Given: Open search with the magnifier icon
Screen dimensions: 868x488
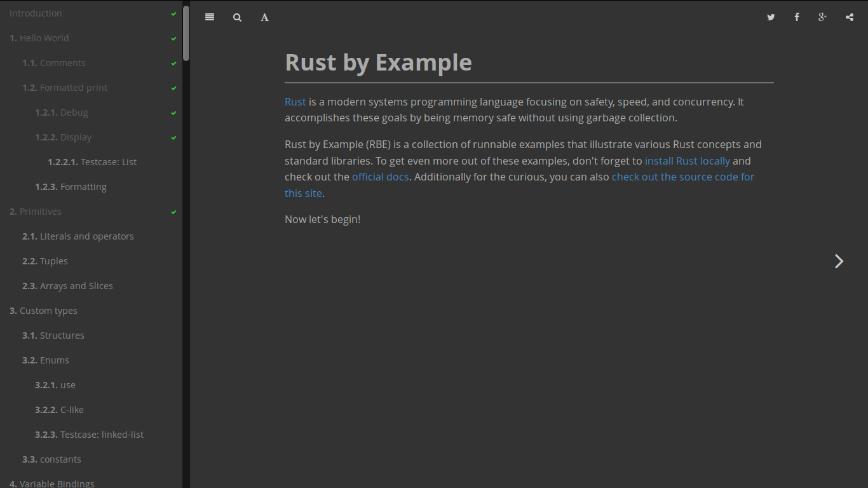Looking at the screenshot, I should click(x=237, y=17).
